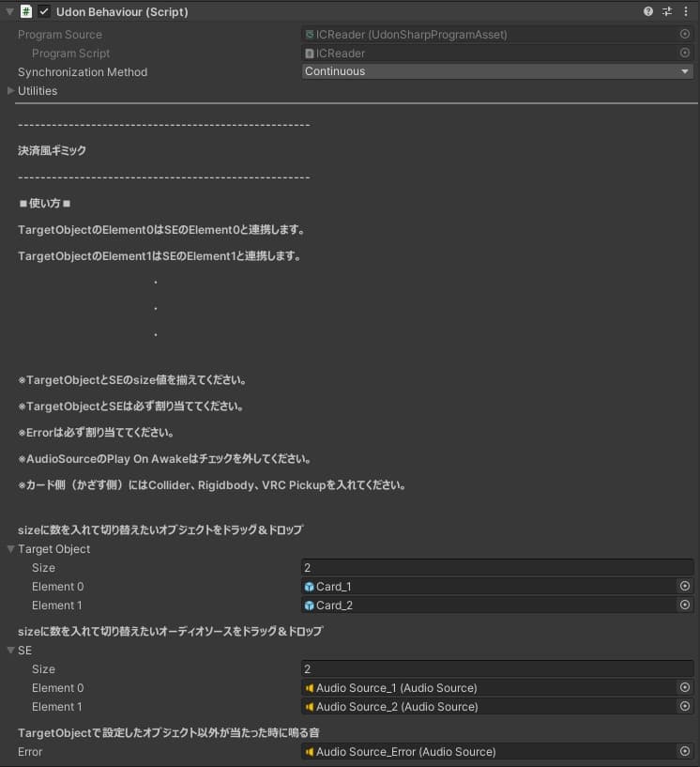Open object picker for Audio Source_Error
700x767 pixels.
(685, 751)
